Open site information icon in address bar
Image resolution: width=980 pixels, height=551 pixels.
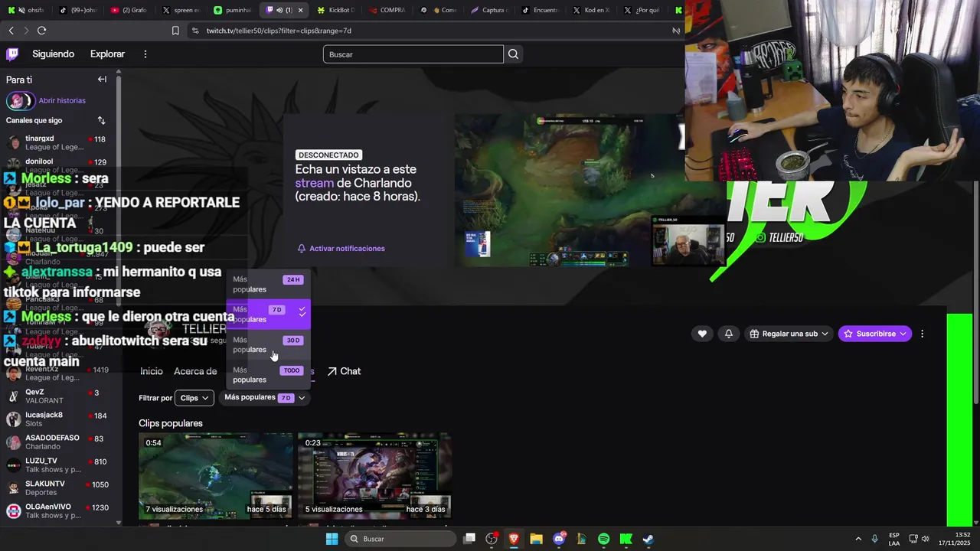click(x=194, y=31)
